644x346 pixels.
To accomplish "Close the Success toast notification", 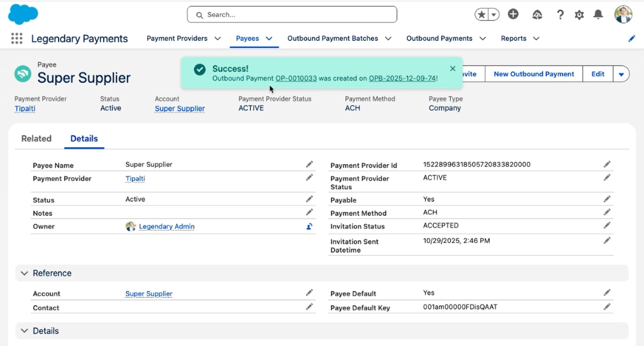I will [452, 69].
